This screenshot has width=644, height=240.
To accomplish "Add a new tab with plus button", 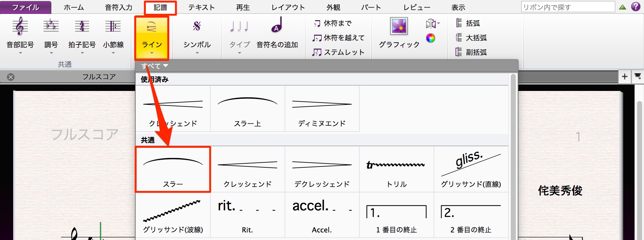I will tap(625, 76).
